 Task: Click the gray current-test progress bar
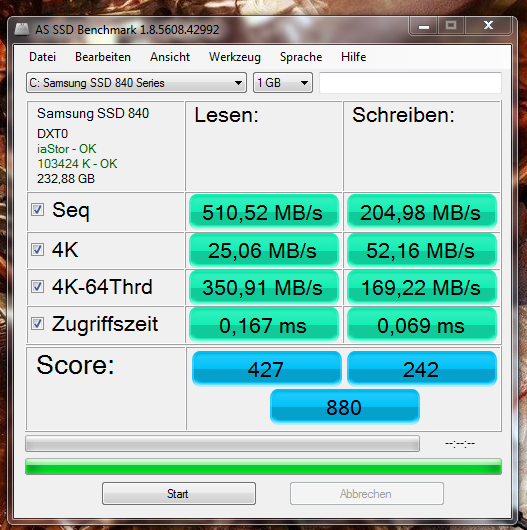click(x=222, y=443)
